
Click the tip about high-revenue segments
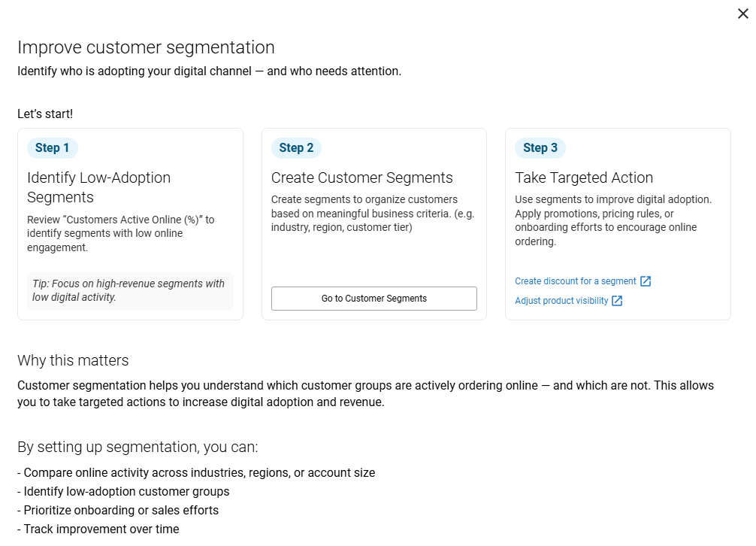coord(129,290)
